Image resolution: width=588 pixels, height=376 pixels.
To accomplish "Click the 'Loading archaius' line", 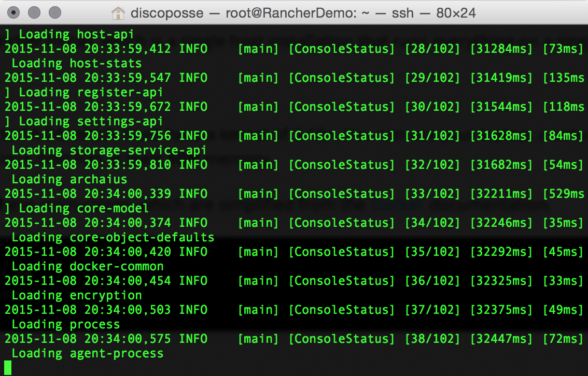I will pyautogui.click(x=69, y=179).
